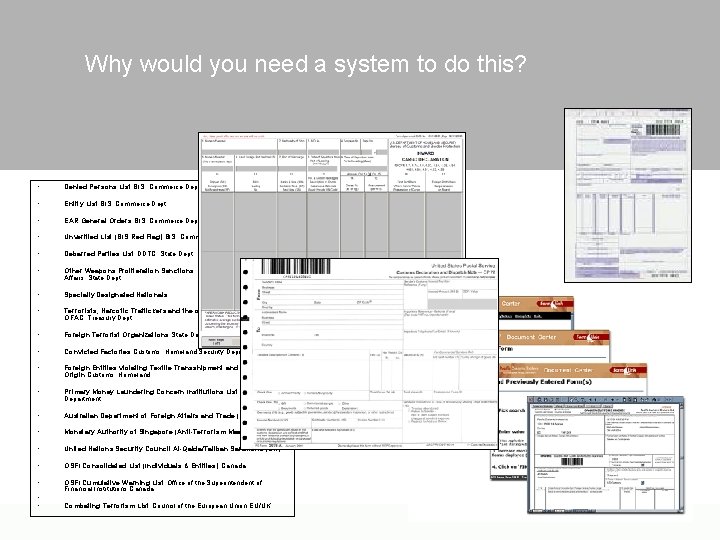Select 'Debarred Parties List DDTC State Dept'
This screenshot has height=540, width=720.
(129, 253)
